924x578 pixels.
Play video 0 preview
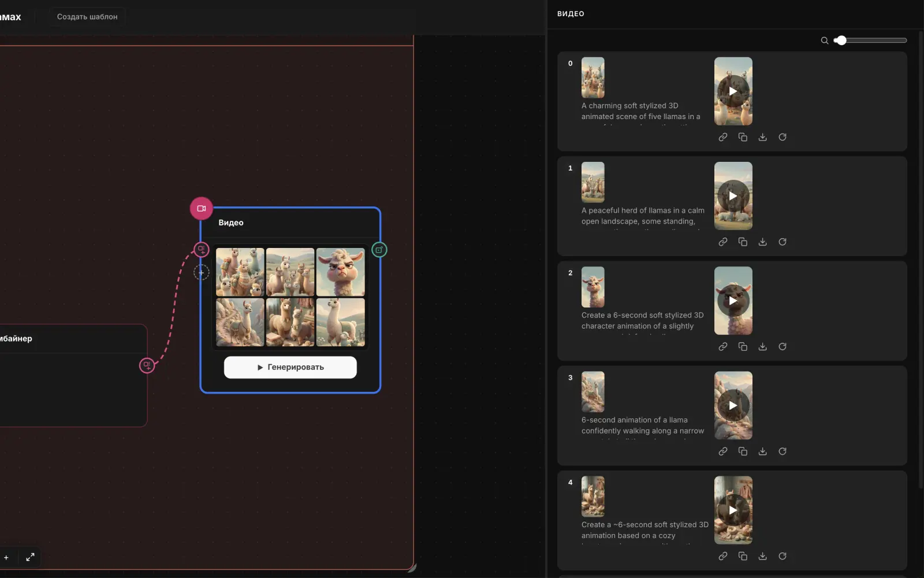[x=733, y=91]
